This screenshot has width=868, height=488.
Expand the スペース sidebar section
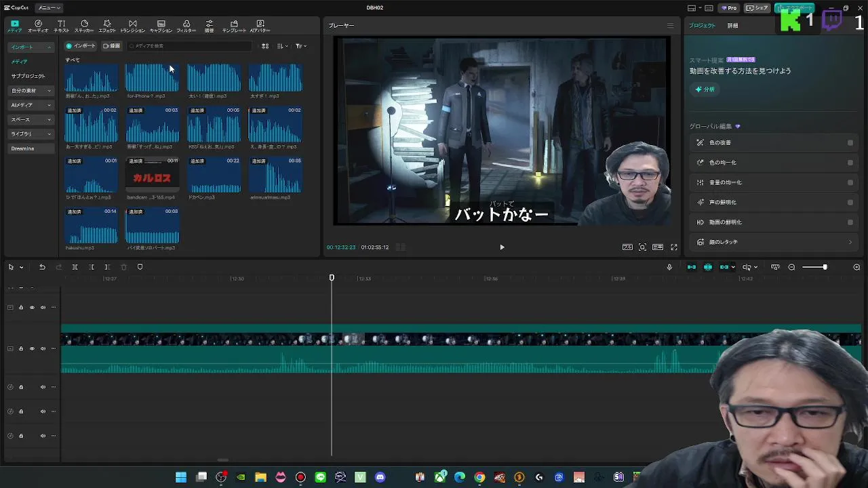pos(31,119)
